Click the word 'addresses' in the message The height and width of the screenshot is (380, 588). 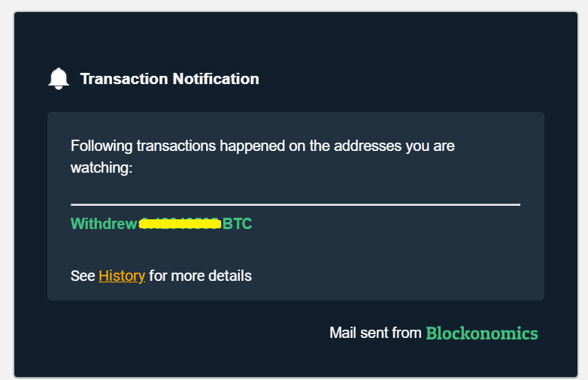point(368,146)
